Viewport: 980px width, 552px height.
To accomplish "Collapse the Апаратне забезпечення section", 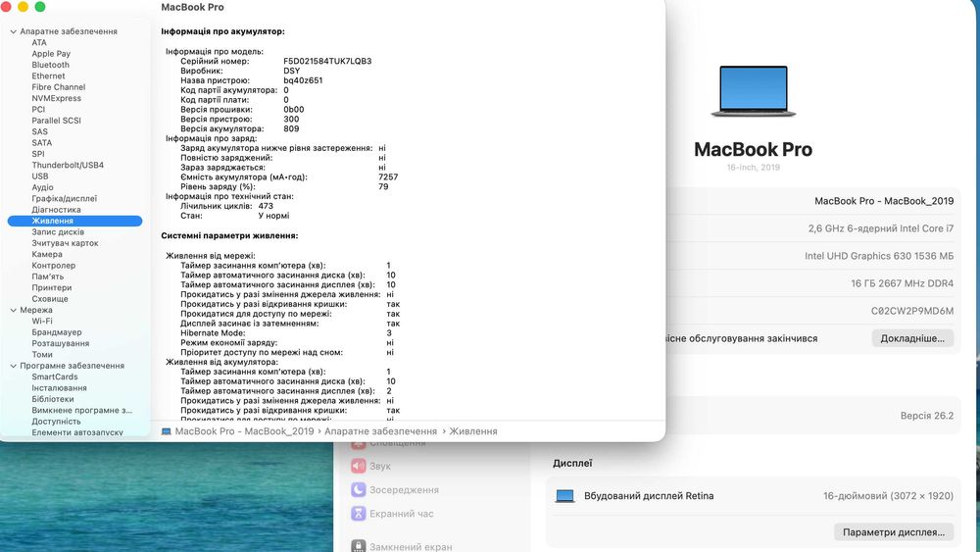I will pyautogui.click(x=13, y=31).
